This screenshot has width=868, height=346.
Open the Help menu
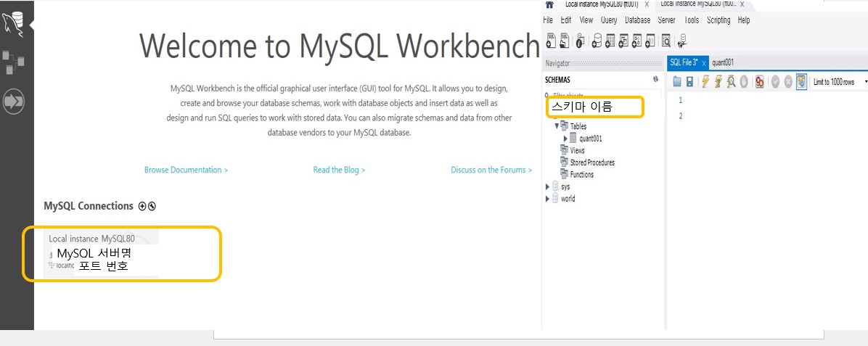point(744,20)
